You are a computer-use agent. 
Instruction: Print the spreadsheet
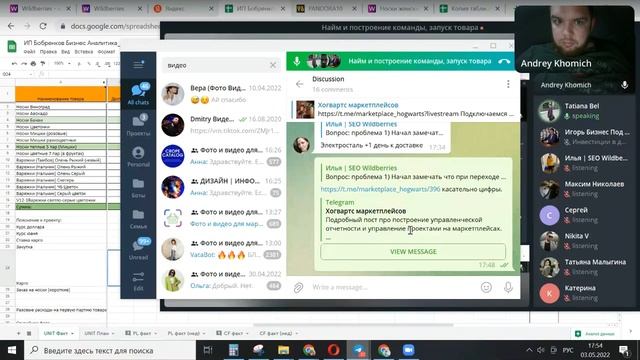point(33,64)
